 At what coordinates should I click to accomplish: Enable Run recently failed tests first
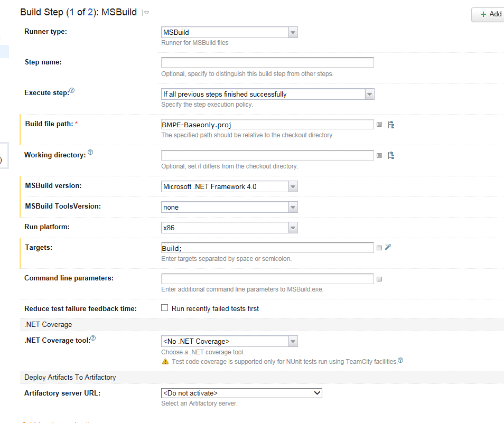point(164,308)
